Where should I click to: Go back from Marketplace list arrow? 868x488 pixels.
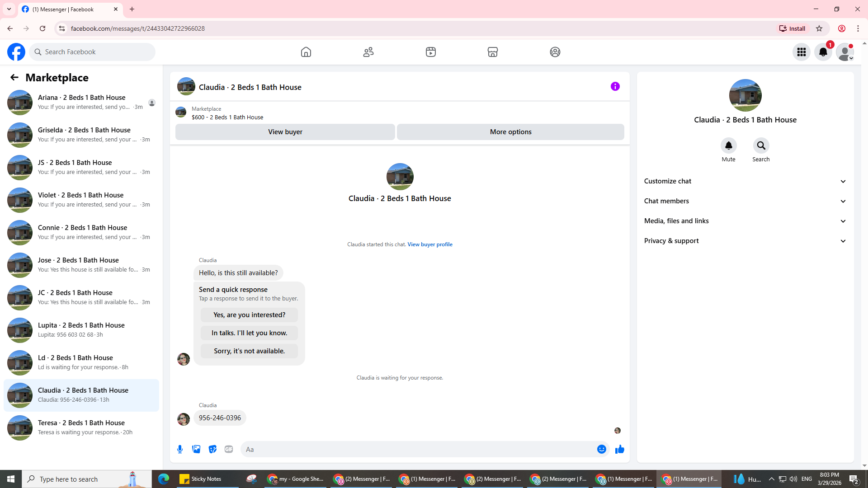coord(14,77)
